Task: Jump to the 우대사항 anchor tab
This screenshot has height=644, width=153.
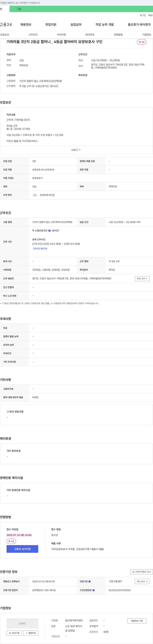Action: 61,35
